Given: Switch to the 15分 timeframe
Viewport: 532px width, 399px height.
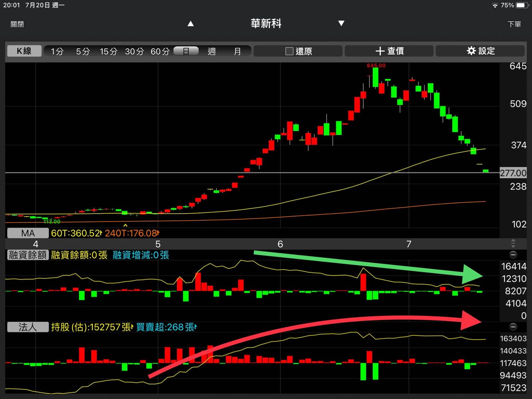Looking at the screenshot, I should point(108,51).
